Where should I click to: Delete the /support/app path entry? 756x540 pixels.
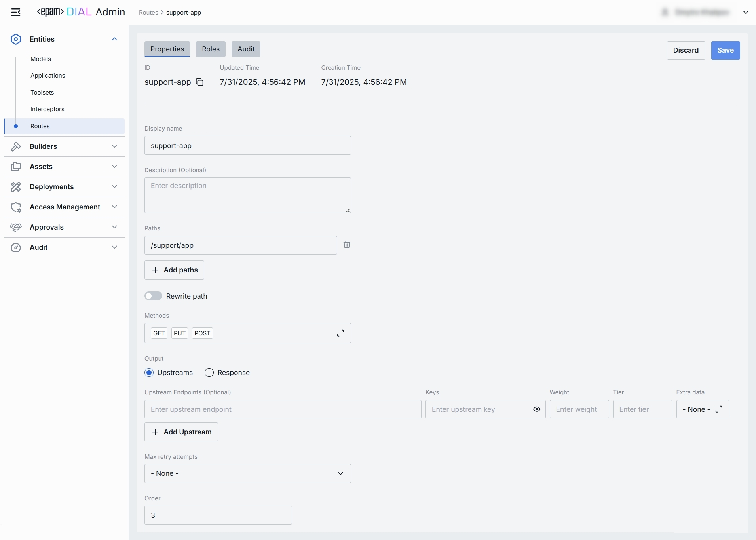pos(347,245)
